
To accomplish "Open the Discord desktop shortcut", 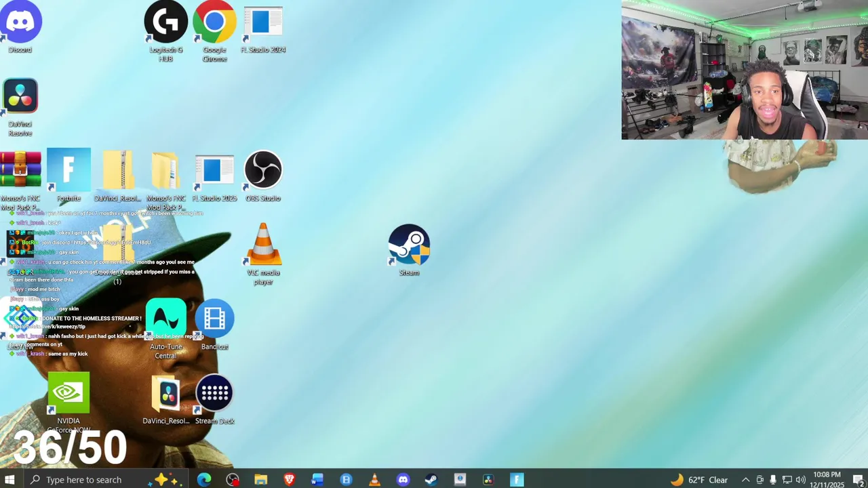I will pyautogui.click(x=20, y=27).
